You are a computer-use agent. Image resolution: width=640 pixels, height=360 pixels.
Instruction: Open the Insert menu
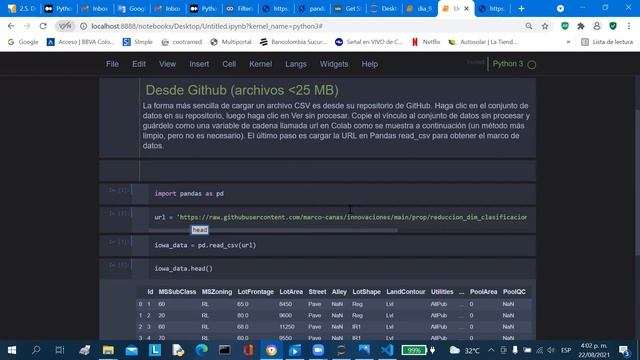pyautogui.click(x=199, y=64)
